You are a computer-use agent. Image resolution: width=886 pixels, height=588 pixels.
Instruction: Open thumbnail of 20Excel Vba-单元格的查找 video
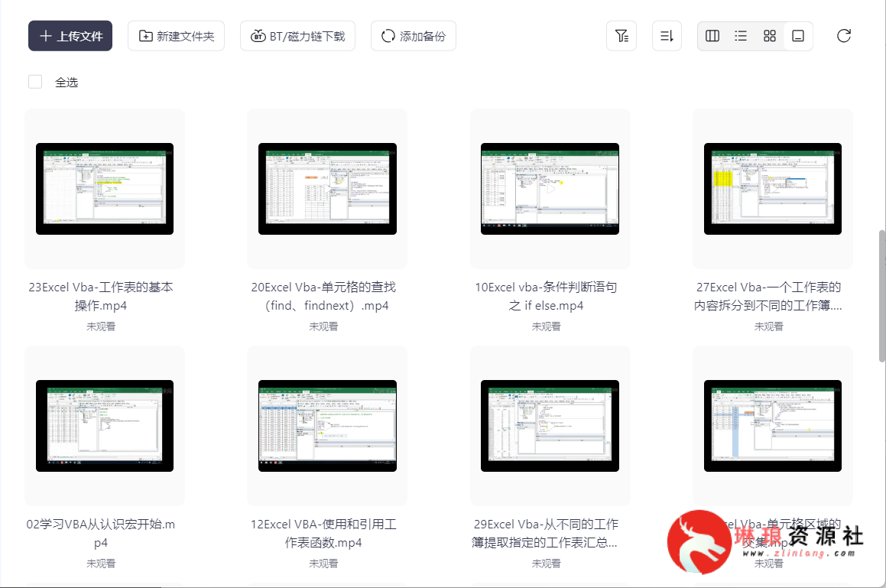pyautogui.click(x=327, y=189)
